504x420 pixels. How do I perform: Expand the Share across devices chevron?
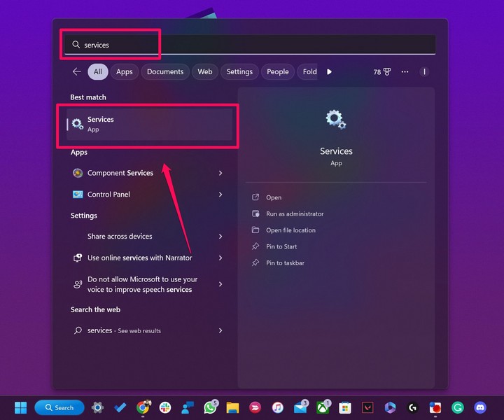coord(220,236)
